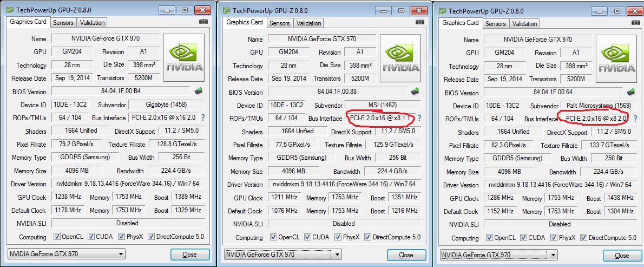Click GPU-Z title bar icon in MSI window
The image size is (644, 267).
(227, 10)
